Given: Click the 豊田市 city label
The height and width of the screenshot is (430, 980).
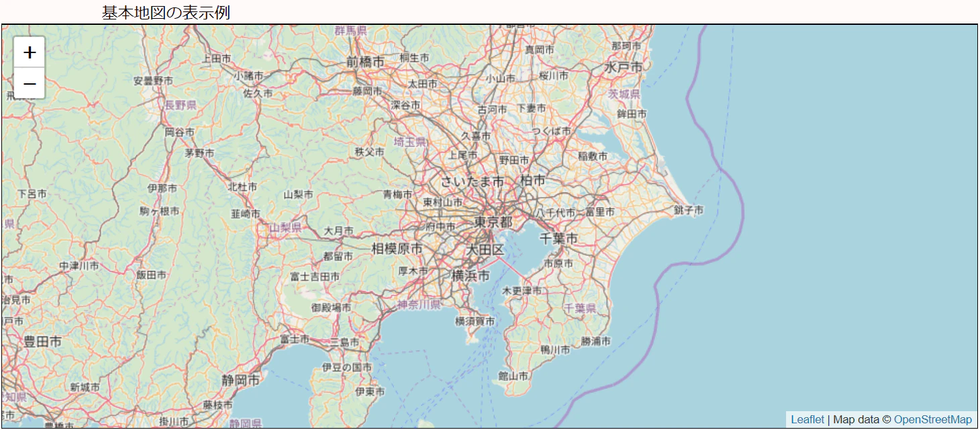Looking at the screenshot, I should click(x=42, y=341).
